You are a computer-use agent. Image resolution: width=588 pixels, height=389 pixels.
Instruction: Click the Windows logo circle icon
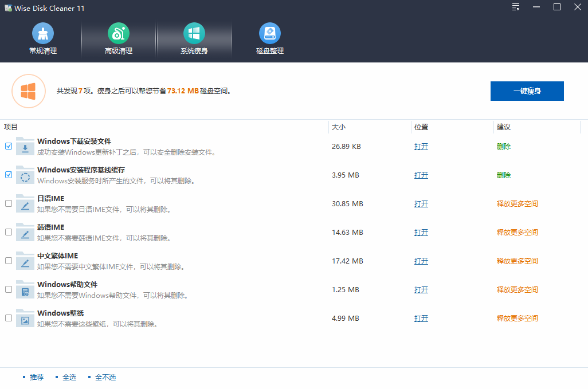[x=29, y=91]
